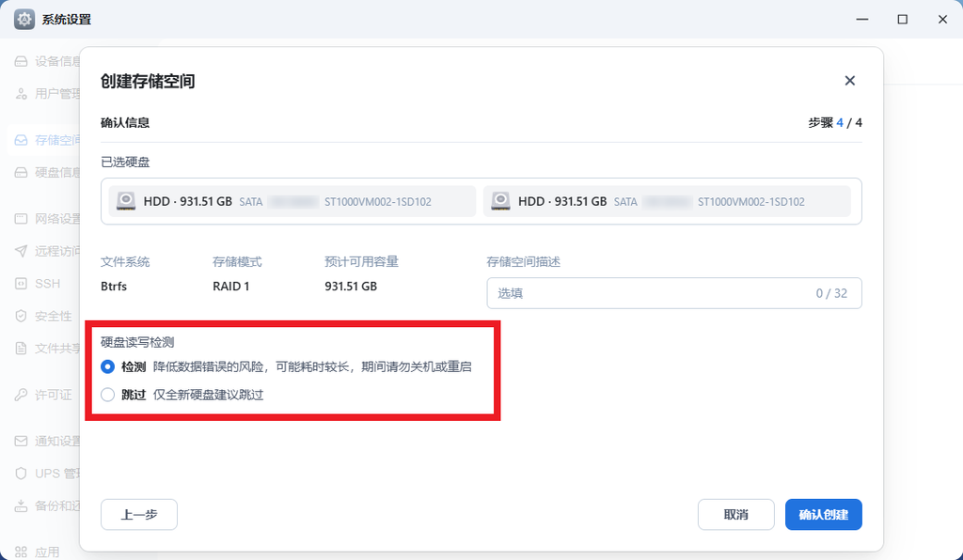Select the SSH sidebar icon
963x560 pixels.
pyautogui.click(x=21, y=283)
